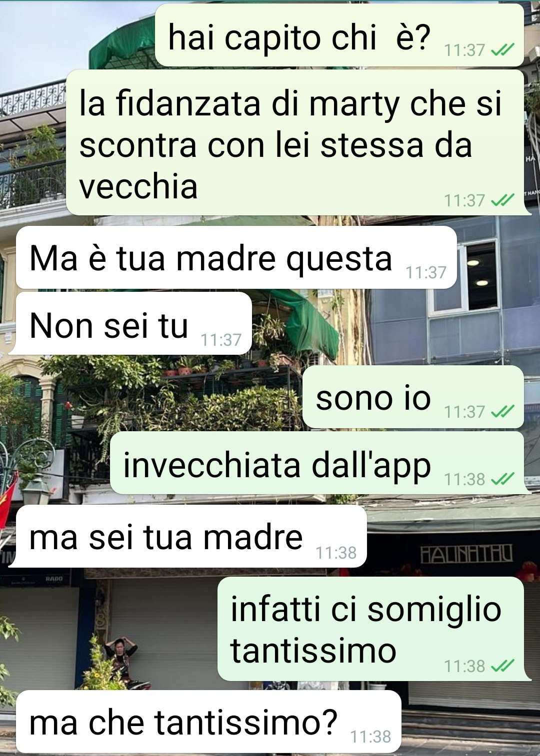This screenshot has width=540, height=756.
Task: Click the double-check icon on 'infatti ci somiglio tantissimo'
Action: coord(502,666)
